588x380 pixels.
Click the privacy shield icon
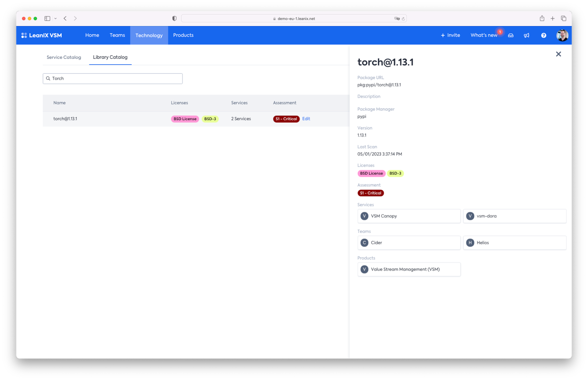[x=174, y=18]
